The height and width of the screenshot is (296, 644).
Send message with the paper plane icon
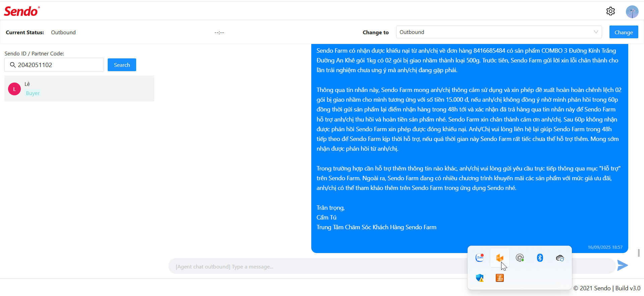click(623, 265)
